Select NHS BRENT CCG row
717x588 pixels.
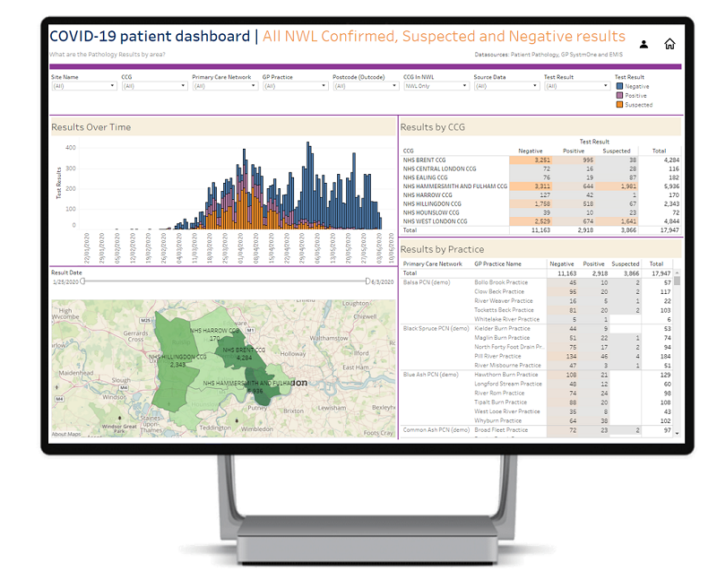(x=541, y=160)
